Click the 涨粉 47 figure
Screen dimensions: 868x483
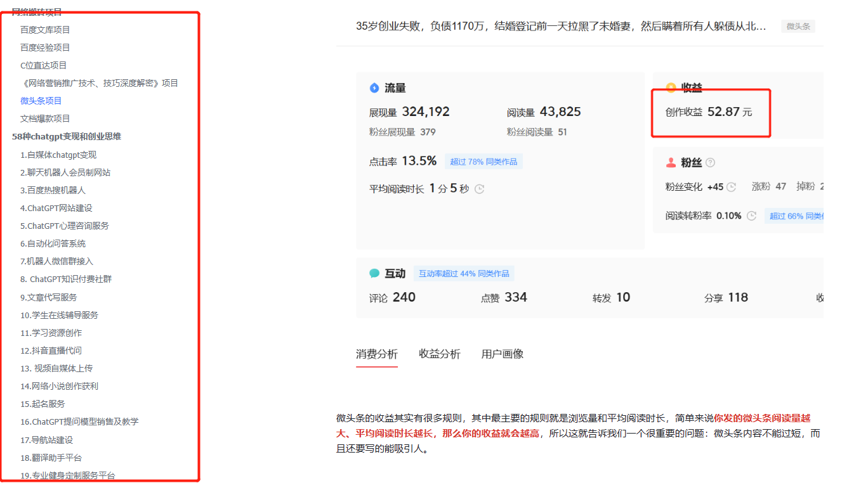click(769, 186)
